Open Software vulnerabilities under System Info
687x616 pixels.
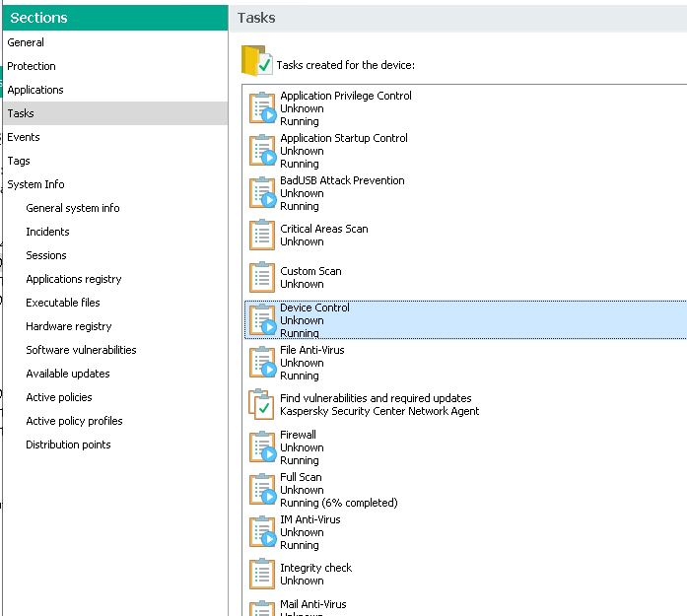point(81,350)
